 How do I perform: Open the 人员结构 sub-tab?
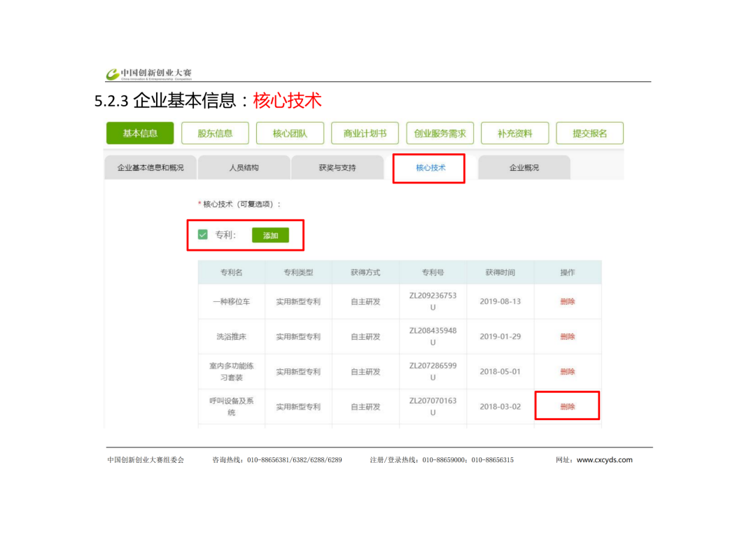[x=244, y=168]
